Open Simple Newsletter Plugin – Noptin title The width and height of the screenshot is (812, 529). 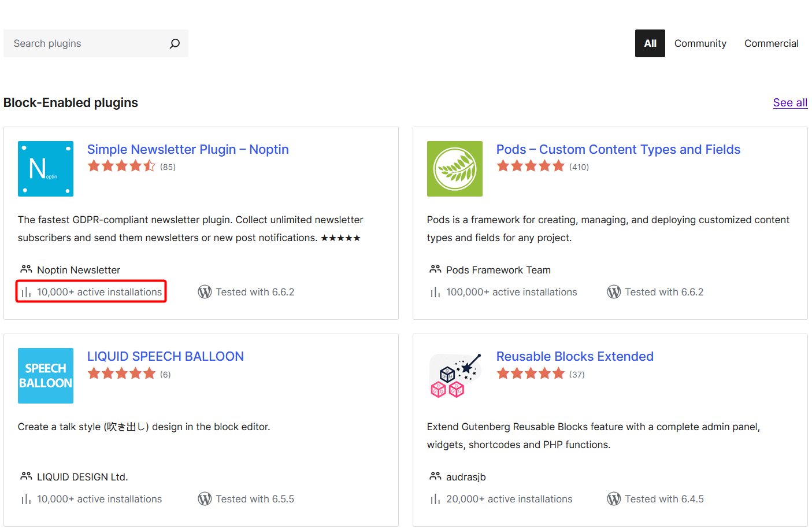click(188, 149)
